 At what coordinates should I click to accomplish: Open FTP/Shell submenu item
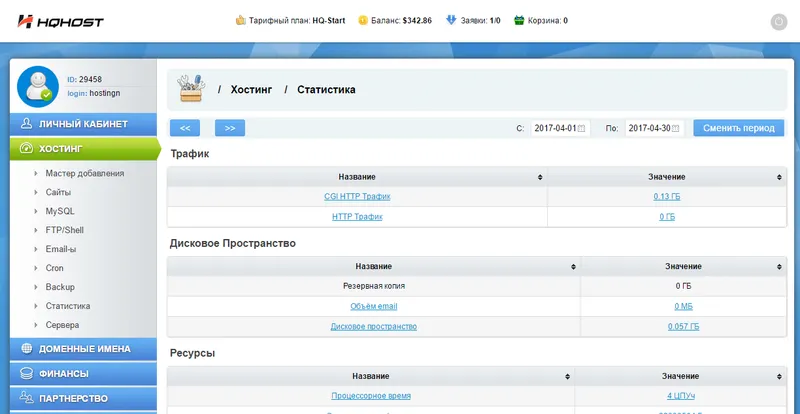point(64,230)
